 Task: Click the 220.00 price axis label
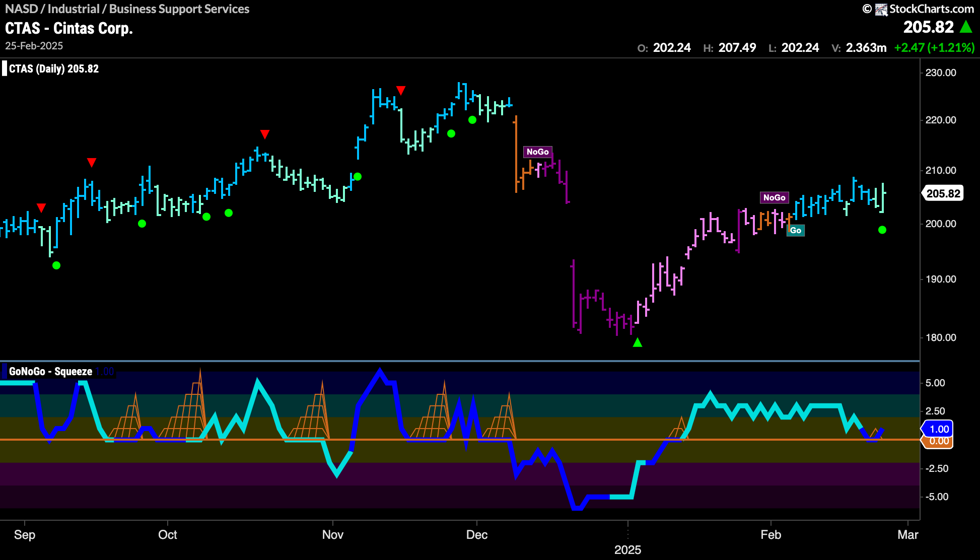941,120
